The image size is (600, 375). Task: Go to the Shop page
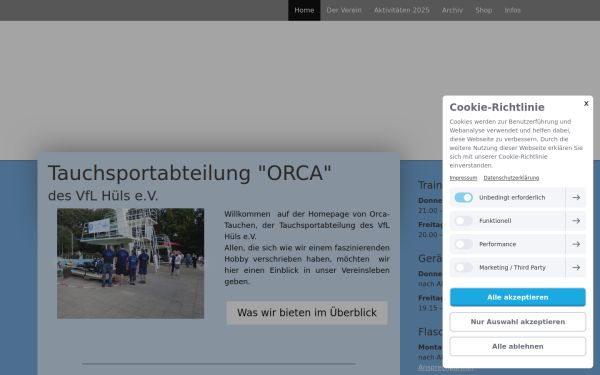pyautogui.click(x=484, y=10)
